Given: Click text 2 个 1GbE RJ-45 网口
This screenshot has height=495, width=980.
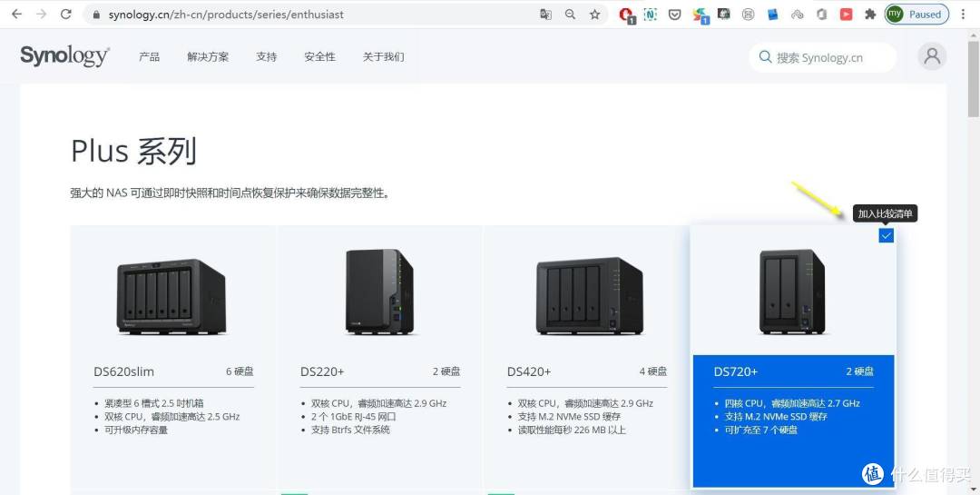Looking at the screenshot, I should pyautogui.click(x=354, y=416).
